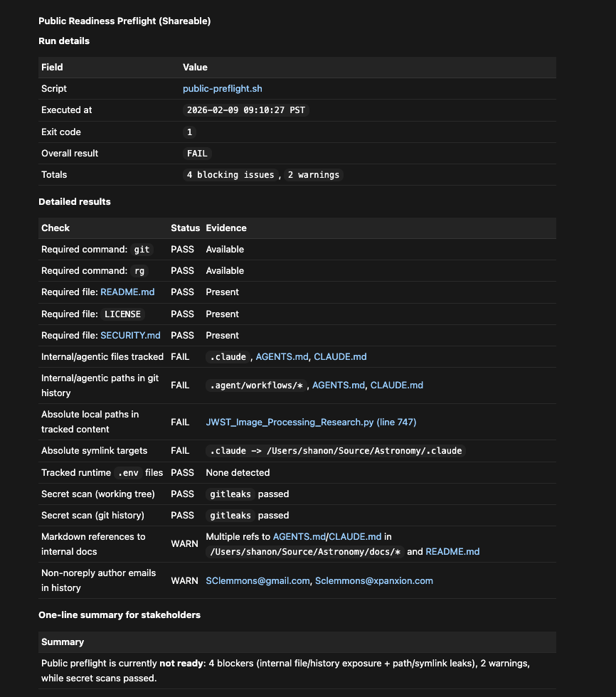Screen dimensions: 616x697
Task: Click the '4 blocking issues' total
Action: [x=230, y=175]
